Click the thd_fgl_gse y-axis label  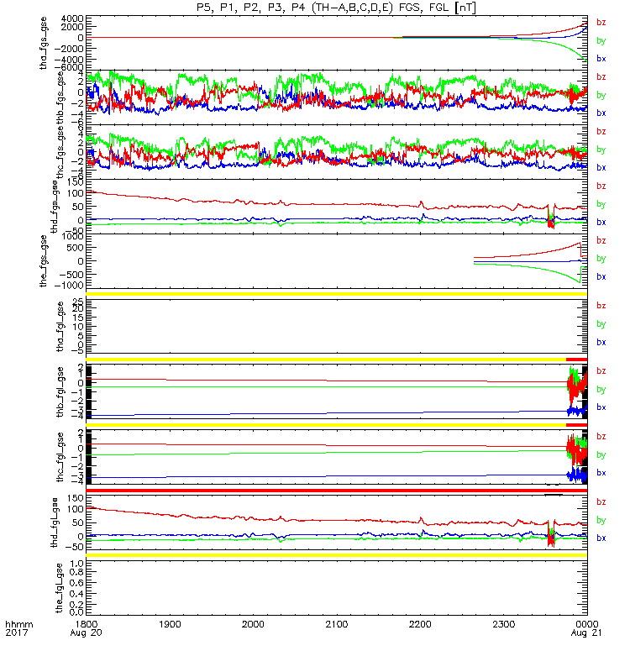pos(55,522)
